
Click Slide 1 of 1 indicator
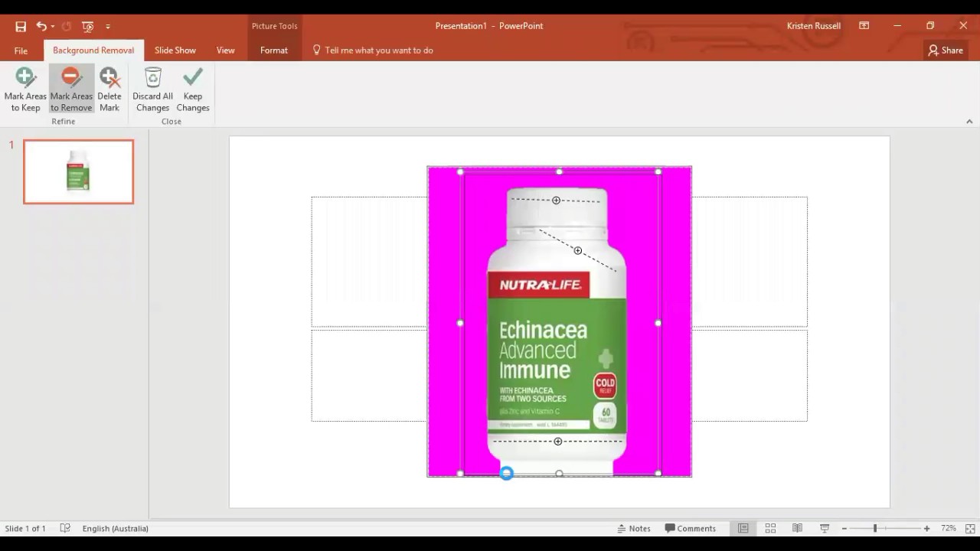click(x=25, y=528)
